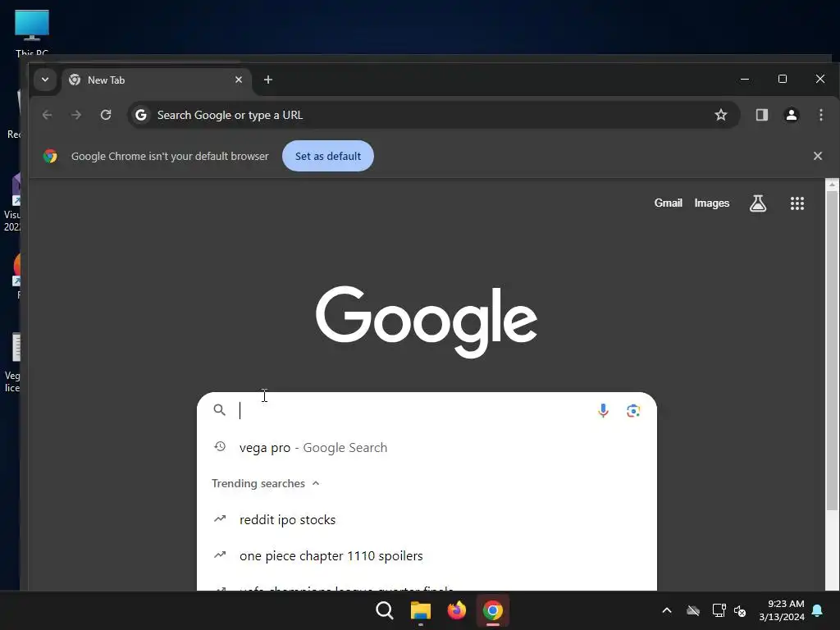This screenshot has height=630, width=840.
Task: Click the Google logo
Action: [x=427, y=322]
